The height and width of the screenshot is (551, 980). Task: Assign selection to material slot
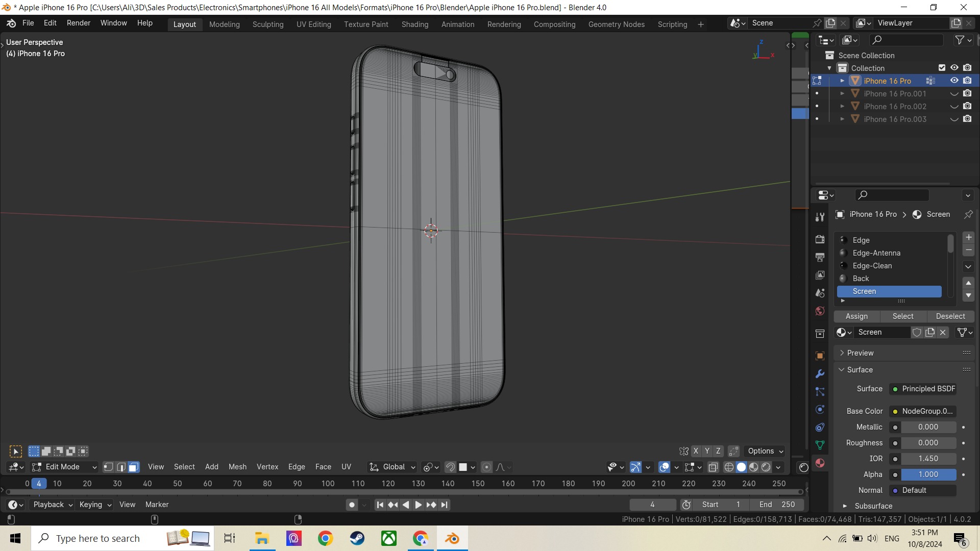click(856, 316)
